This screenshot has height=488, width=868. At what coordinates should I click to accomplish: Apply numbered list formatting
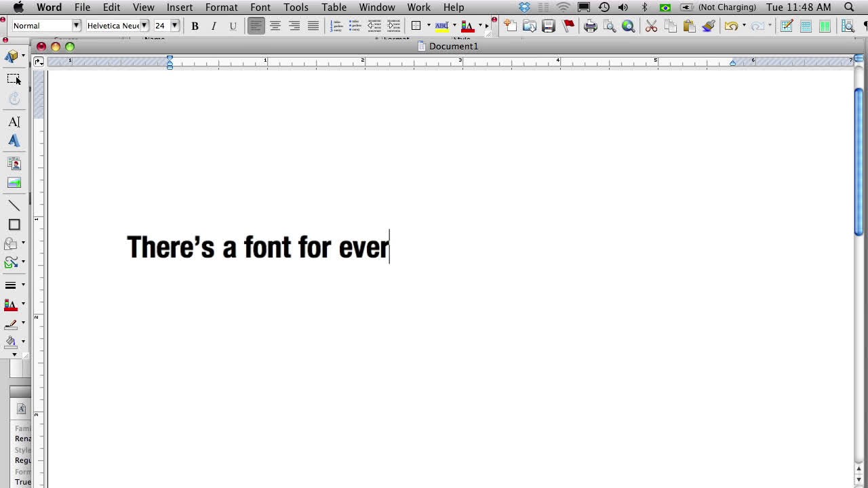[336, 26]
